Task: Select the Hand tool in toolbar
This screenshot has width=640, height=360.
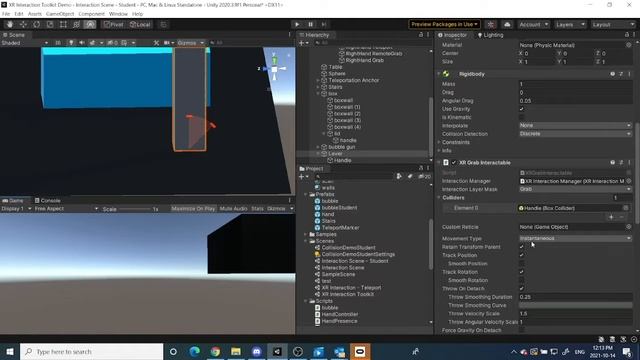Action: point(9,24)
